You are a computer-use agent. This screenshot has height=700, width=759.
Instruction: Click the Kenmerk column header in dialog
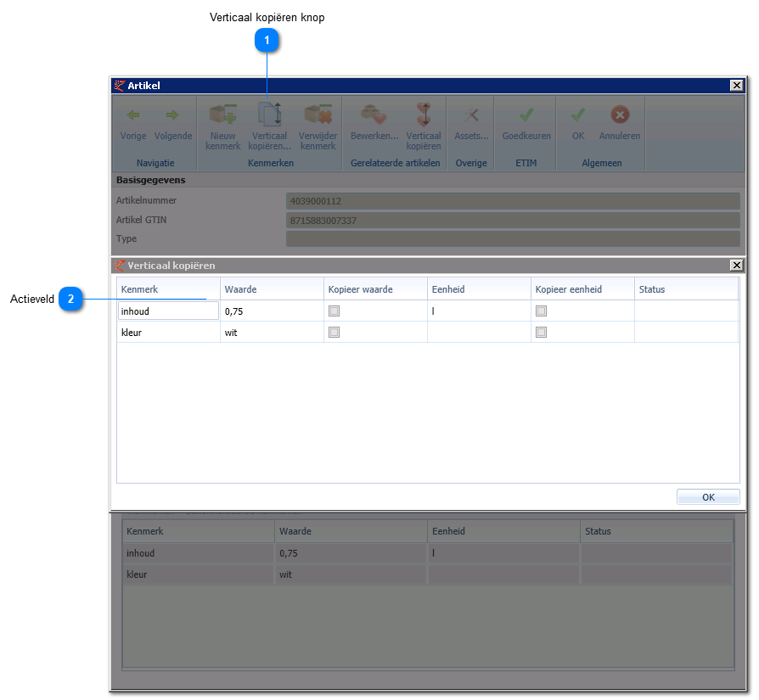168,289
